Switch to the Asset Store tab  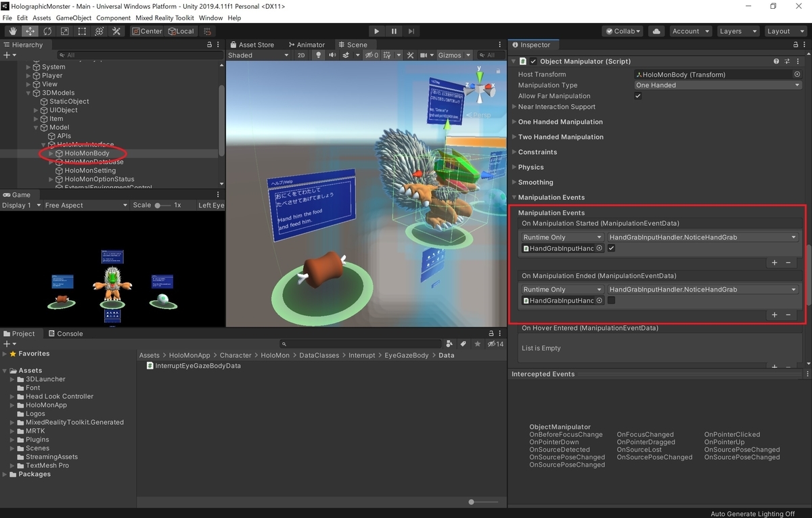[x=252, y=45]
